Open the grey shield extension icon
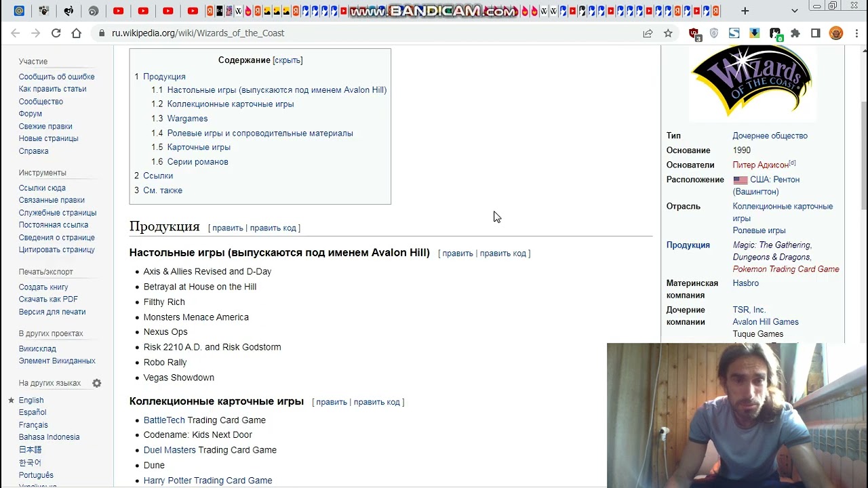The width and height of the screenshot is (868, 488). 714,33
